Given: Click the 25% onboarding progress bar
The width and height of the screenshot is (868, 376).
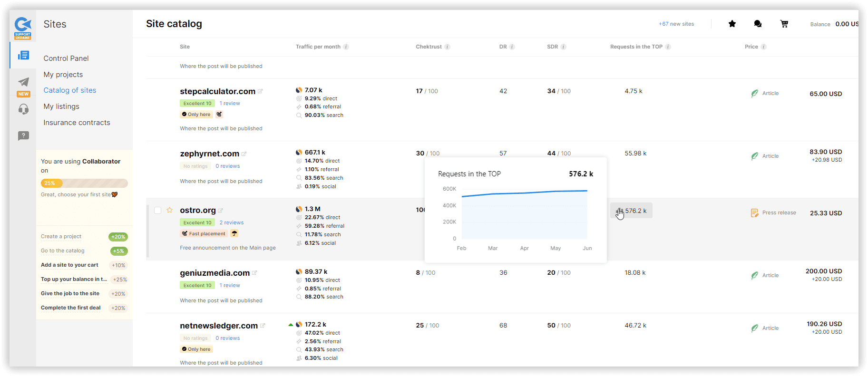Looking at the screenshot, I should pyautogui.click(x=84, y=183).
